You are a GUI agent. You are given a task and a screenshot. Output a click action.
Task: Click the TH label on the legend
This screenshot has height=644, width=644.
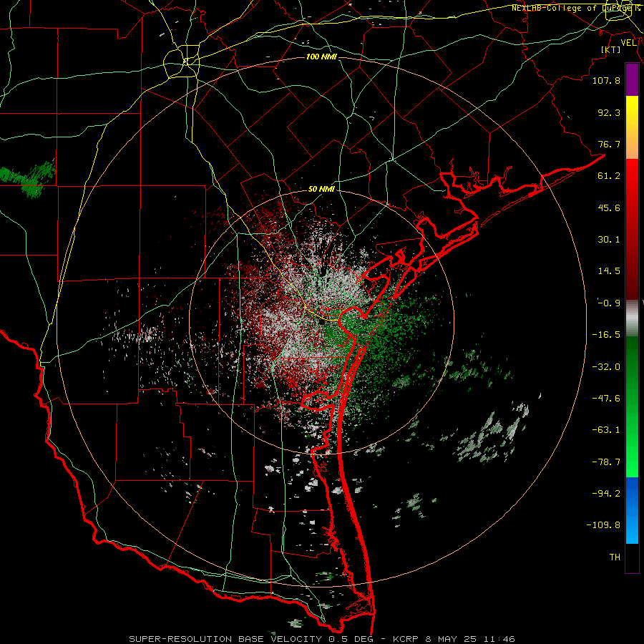pos(615,557)
